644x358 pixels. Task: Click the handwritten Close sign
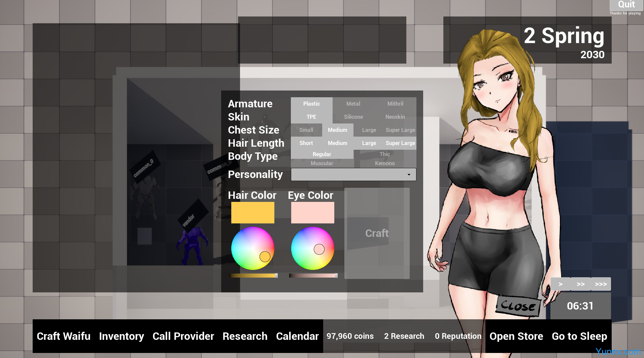click(x=518, y=306)
